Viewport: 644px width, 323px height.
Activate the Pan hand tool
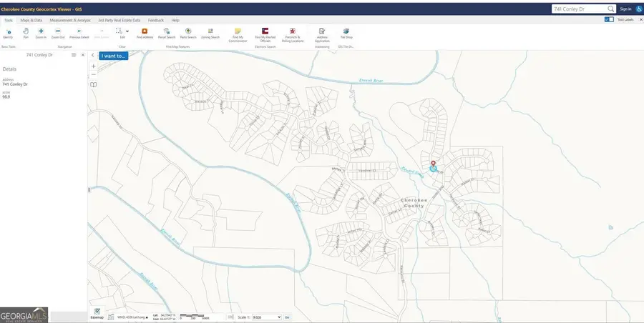tap(26, 34)
